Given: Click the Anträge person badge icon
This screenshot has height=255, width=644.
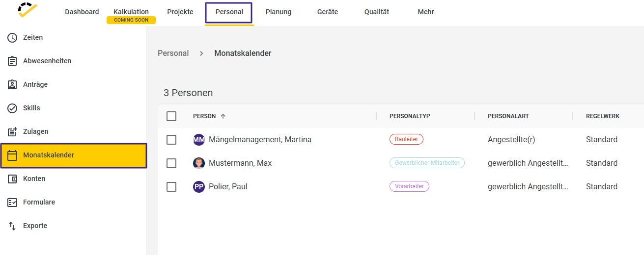Looking at the screenshot, I should click(x=12, y=84).
